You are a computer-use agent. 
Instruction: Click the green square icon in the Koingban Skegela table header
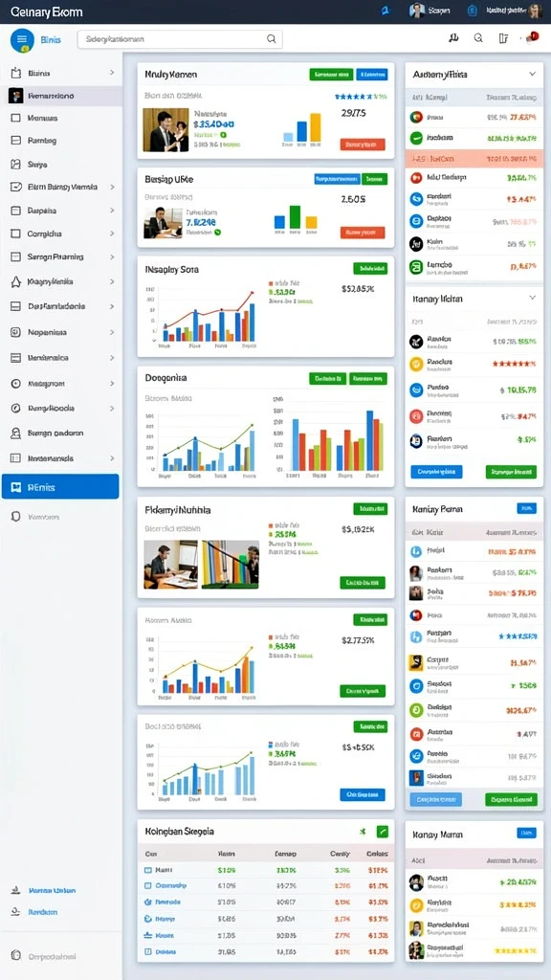[x=383, y=832]
